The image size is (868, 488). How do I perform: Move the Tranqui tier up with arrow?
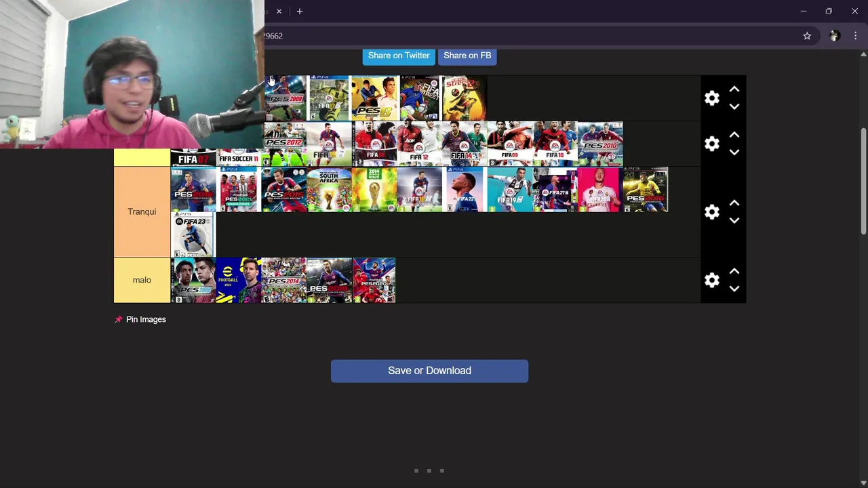click(x=734, y=203)
